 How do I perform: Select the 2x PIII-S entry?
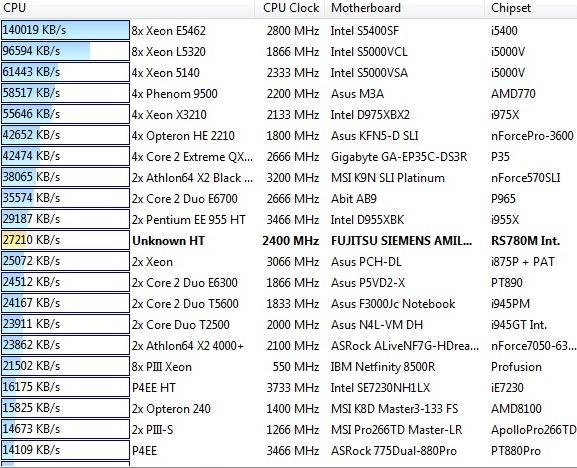(152, 429)
